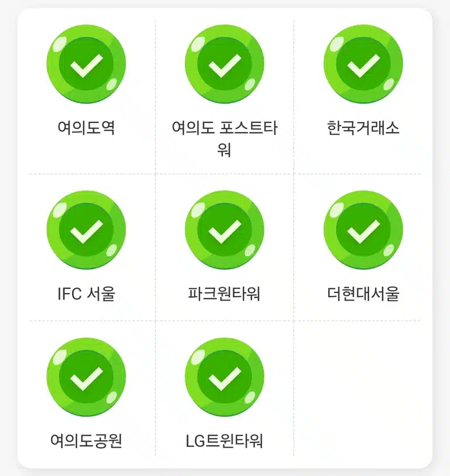Select the 여의도공원 label
This screenshot has width=450, height=476.
coord(86,441)
